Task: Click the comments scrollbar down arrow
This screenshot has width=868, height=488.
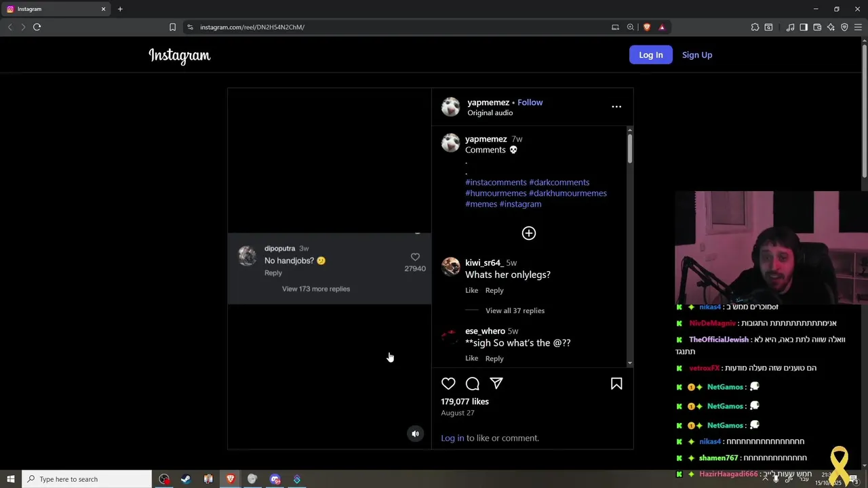Action: tap(630, 363)
